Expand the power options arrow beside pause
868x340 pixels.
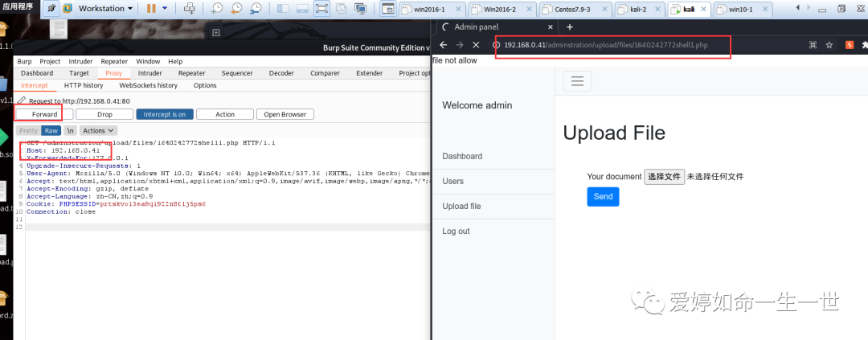(x=165, y=8)
